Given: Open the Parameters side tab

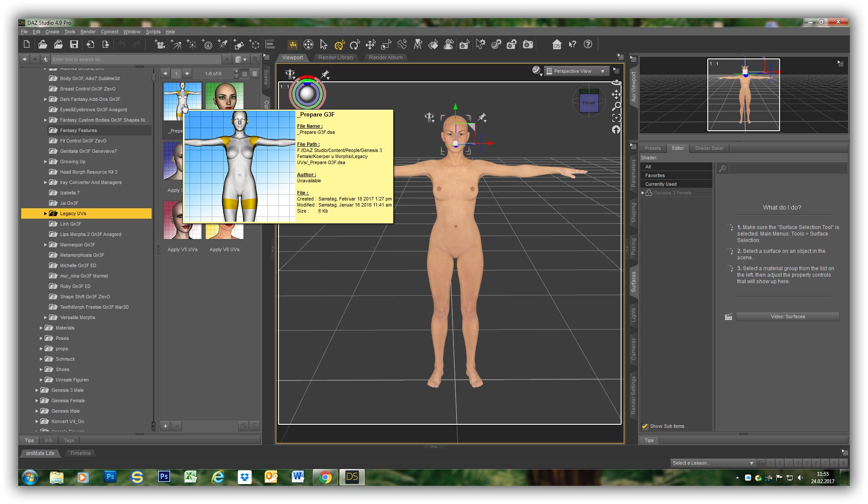Looking at the screenshot, I should [x=633, y=173].
